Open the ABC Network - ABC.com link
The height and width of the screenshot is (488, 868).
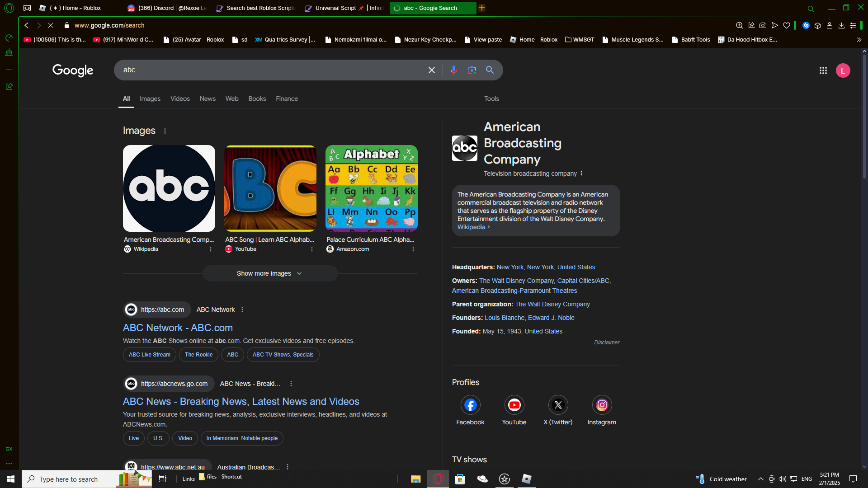tap(178, 328)
